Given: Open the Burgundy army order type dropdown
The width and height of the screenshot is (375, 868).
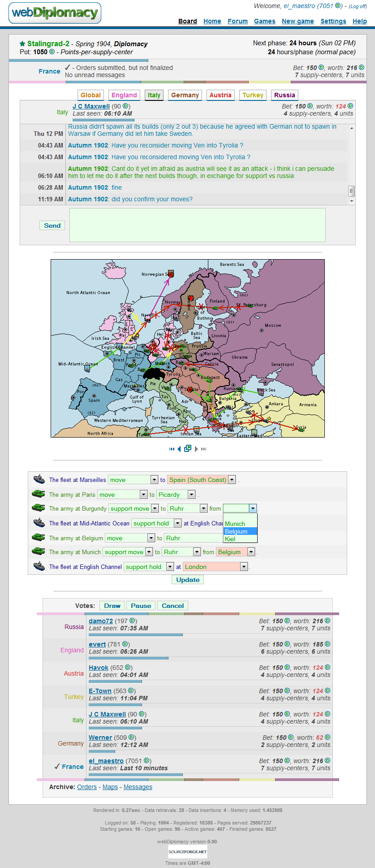Looking at the screenshot, I should pyautogui.click(x=134, y=508).
